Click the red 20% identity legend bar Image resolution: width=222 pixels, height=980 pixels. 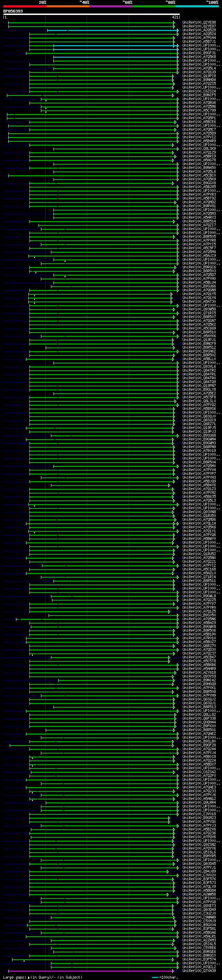(x=25, y=6)
